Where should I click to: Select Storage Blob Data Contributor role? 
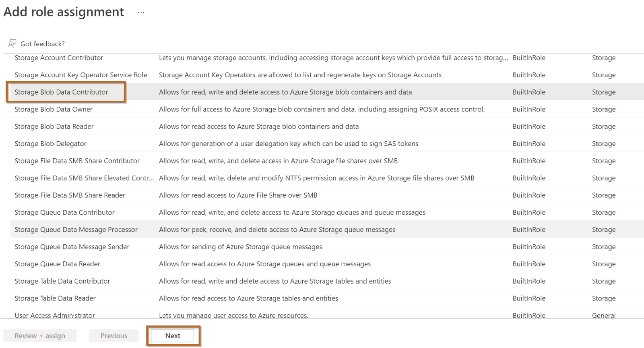[x=61, y=92]
